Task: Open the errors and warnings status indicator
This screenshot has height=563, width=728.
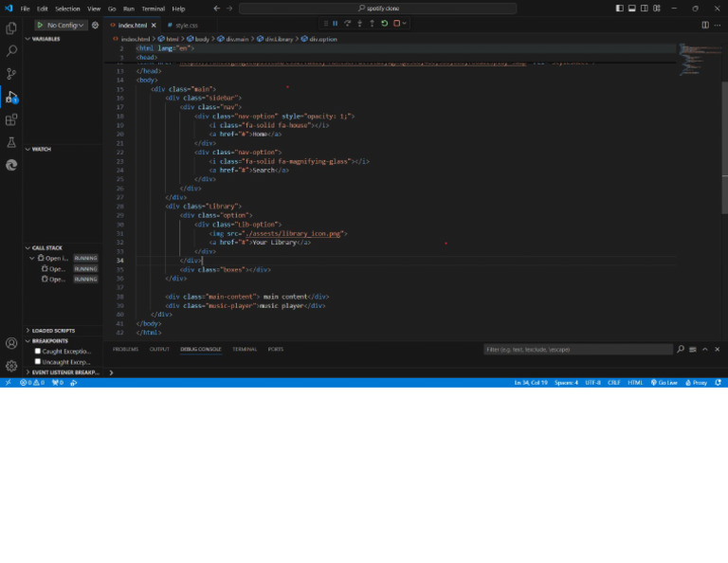Action: click(x=32, y=383)
